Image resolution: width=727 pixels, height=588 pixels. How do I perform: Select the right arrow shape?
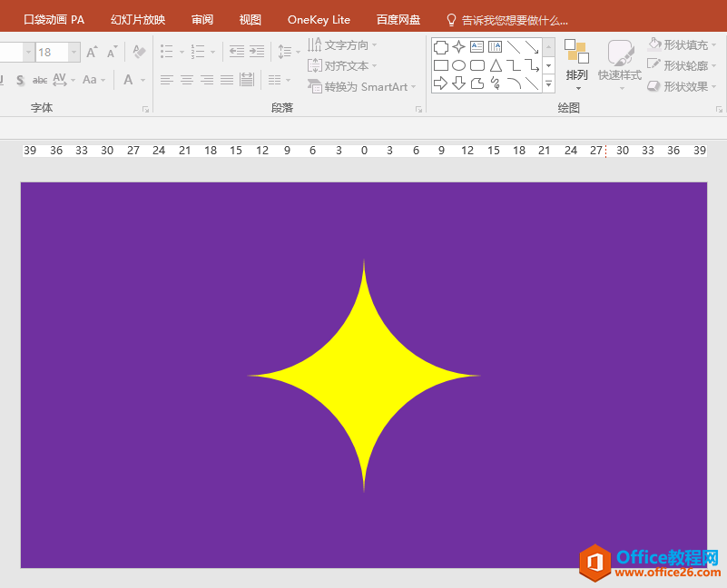(x=441, y=83)
